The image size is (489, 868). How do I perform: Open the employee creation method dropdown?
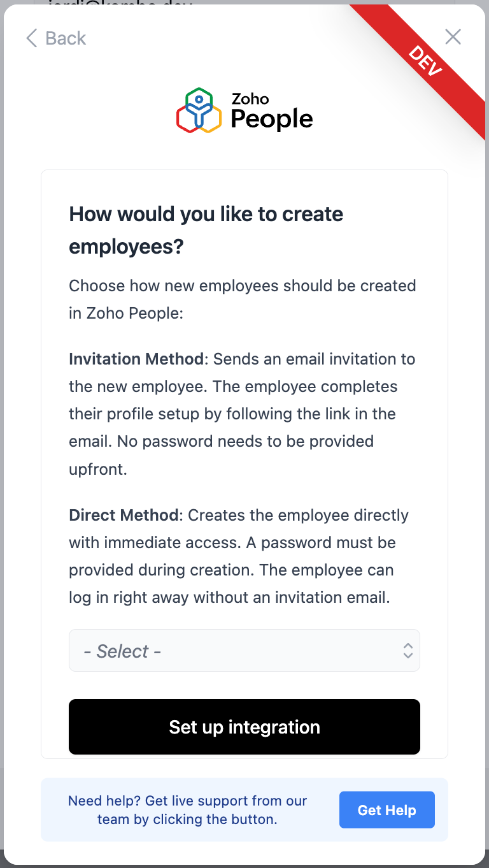tap(244, 651)
